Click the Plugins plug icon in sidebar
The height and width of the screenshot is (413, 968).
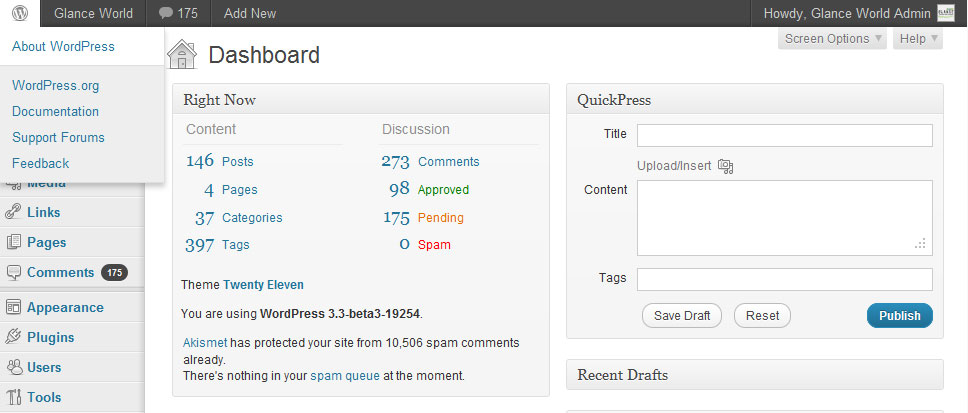click(13, 337)
